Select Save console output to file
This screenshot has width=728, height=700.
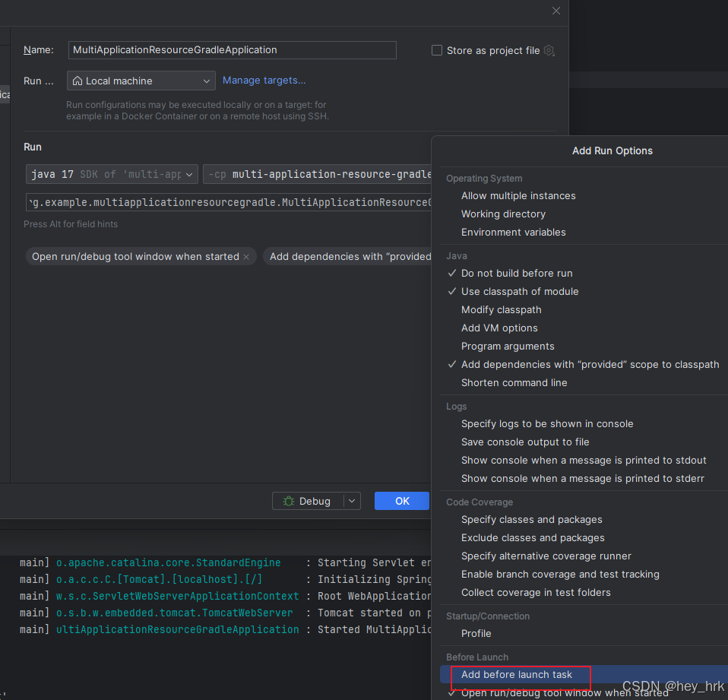tap(525, 442)
